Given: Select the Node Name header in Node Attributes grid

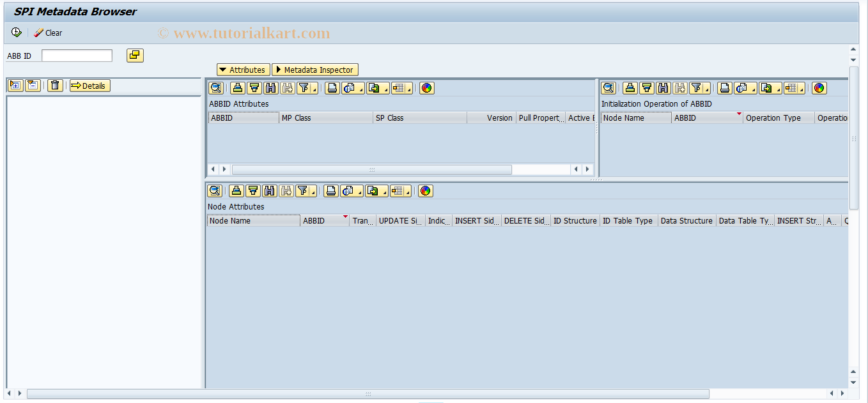Looking at the screenshot, I should [254, 221].
